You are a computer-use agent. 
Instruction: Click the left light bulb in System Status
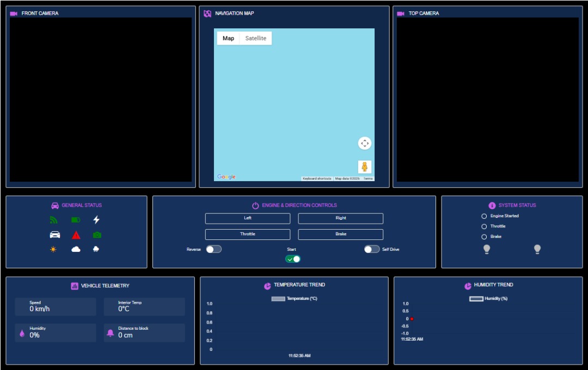pyautogui.click(x=487, y=249)
